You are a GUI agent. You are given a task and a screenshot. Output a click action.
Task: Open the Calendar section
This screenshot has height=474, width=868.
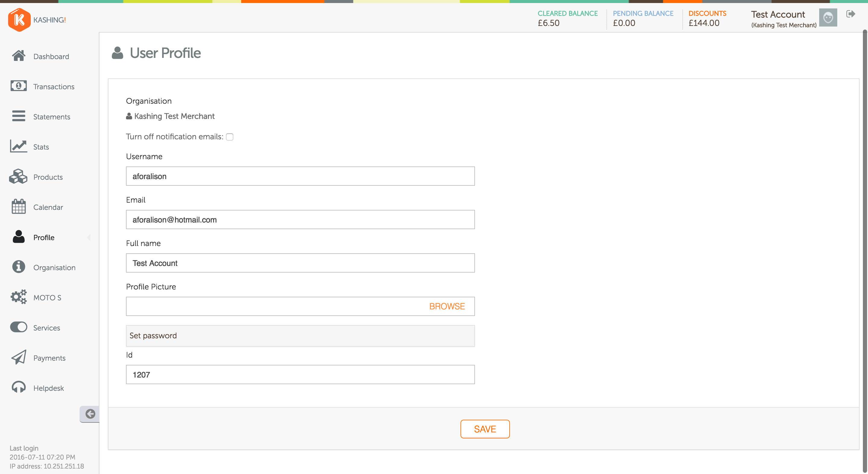tap(49, 207)
